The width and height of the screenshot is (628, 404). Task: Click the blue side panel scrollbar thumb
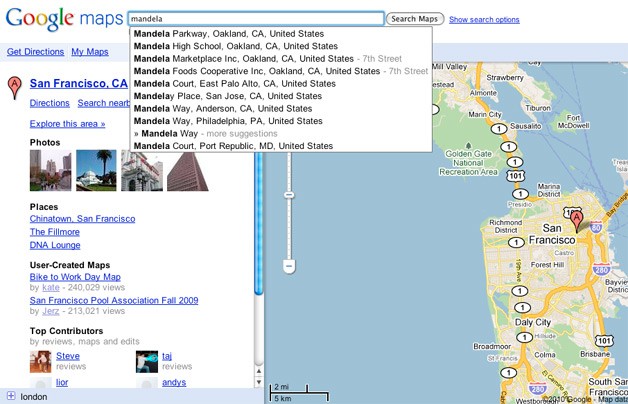[x=259, y=224]
